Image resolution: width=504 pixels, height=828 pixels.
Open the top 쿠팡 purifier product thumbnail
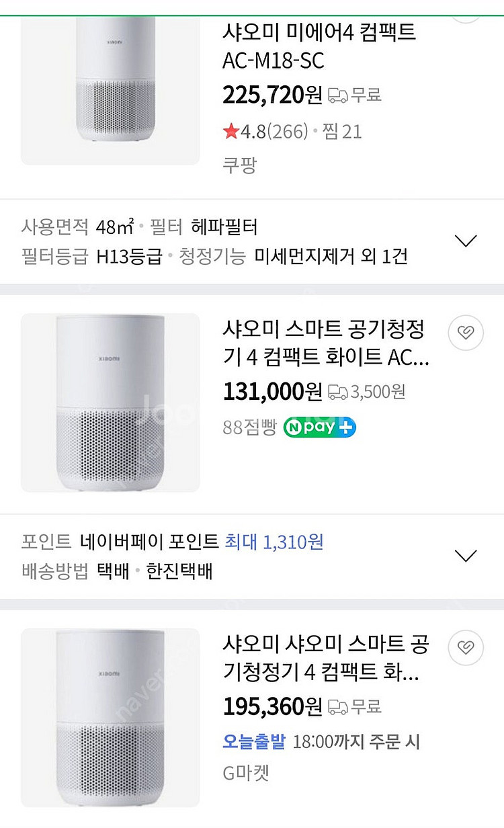pos(110,84)
